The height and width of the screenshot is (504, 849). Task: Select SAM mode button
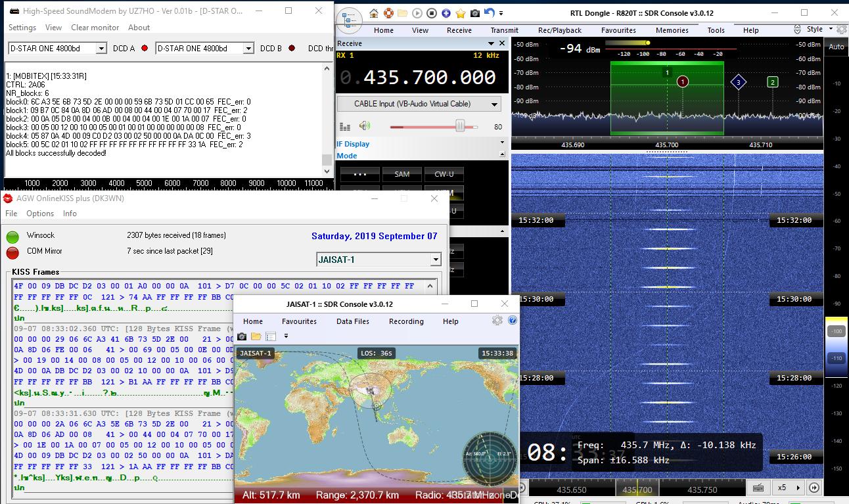click(402, 174)
